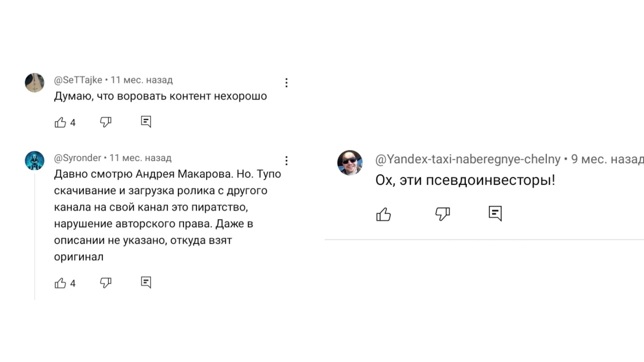Reply to the @Syronder comment
This screenshot has height=362, width=644.
146,282
